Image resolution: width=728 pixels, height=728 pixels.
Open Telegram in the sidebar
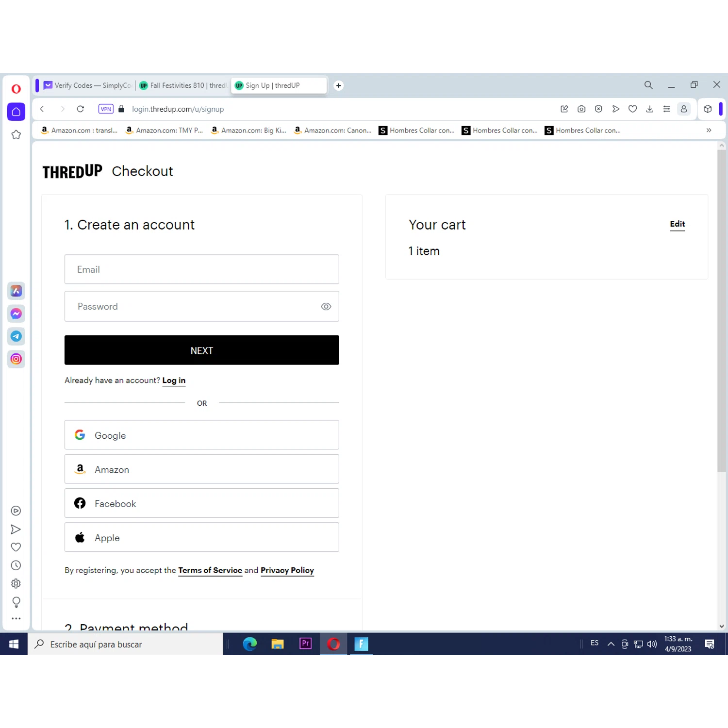pos(16,336)
